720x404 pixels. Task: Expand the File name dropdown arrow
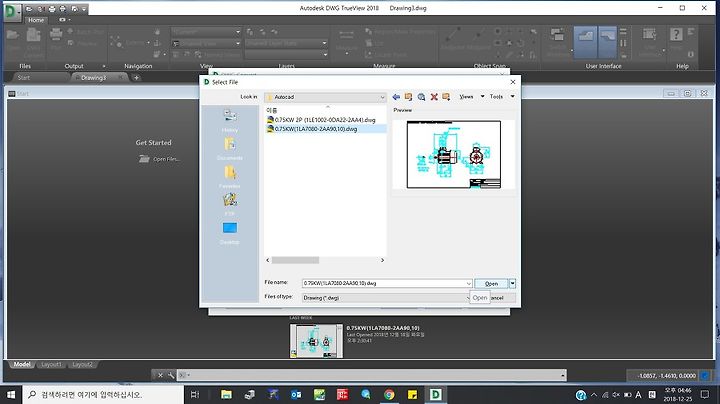[x=468, y=284]
